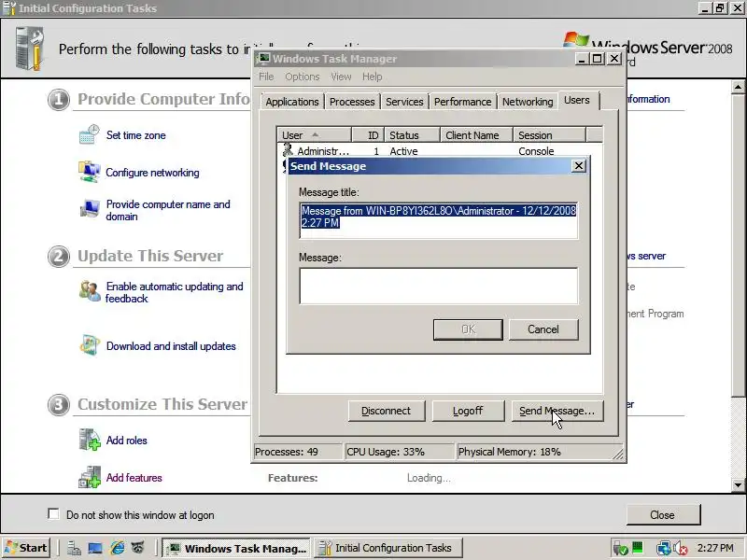747x560 pixels.
Task: Click the Status column header
Action: tap(412, 135)
